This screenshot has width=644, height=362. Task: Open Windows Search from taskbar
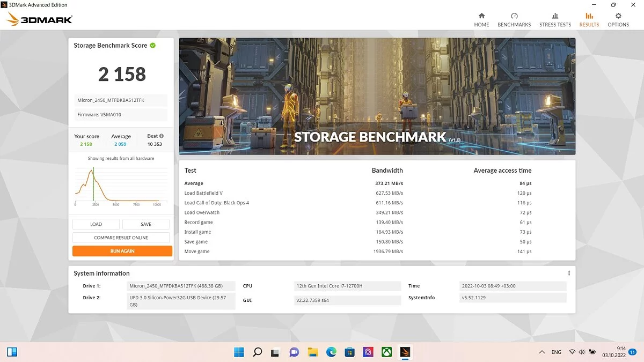click(x=258, y=352)
